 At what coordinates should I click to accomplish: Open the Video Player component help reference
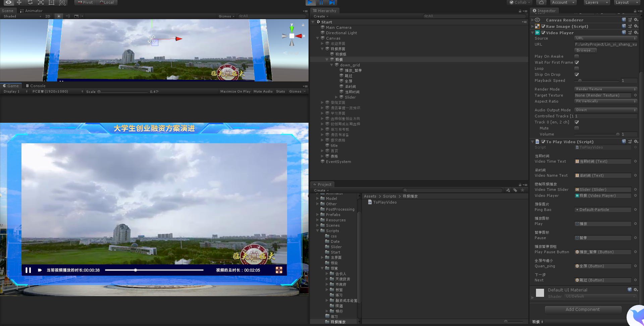pos(624,33)
